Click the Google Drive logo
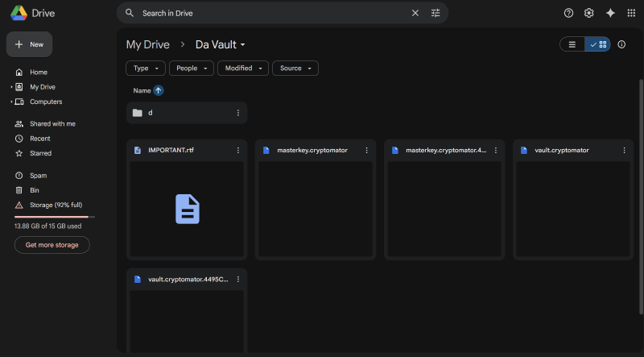The width and height of the screenshot is (644, 357). tap(19, 13)
